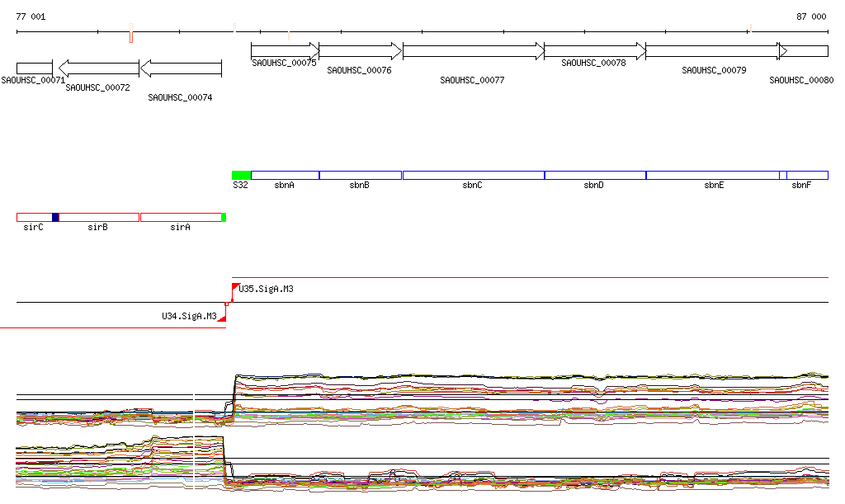The width and height of the screenshot is (845, 504).
Task: Click the red U34.SigA.M3 promoter flag
Action: pyautogui.click(x=222, y=318)
